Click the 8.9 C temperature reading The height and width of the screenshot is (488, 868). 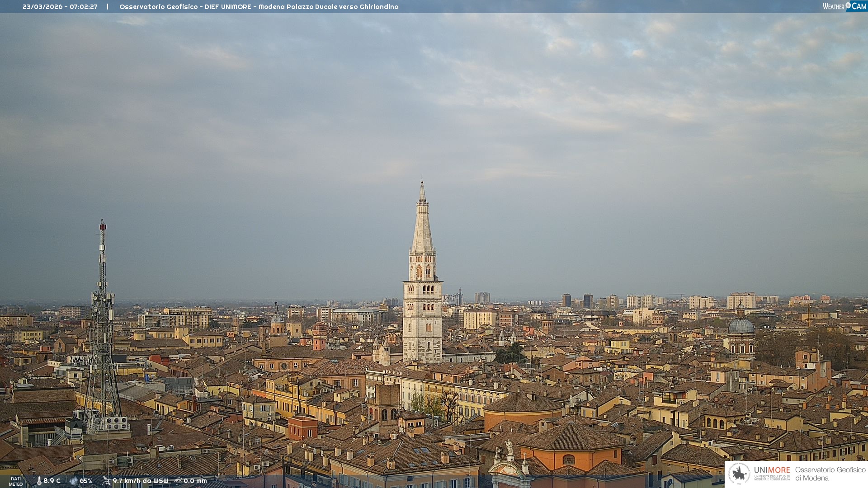coord(52,481)
